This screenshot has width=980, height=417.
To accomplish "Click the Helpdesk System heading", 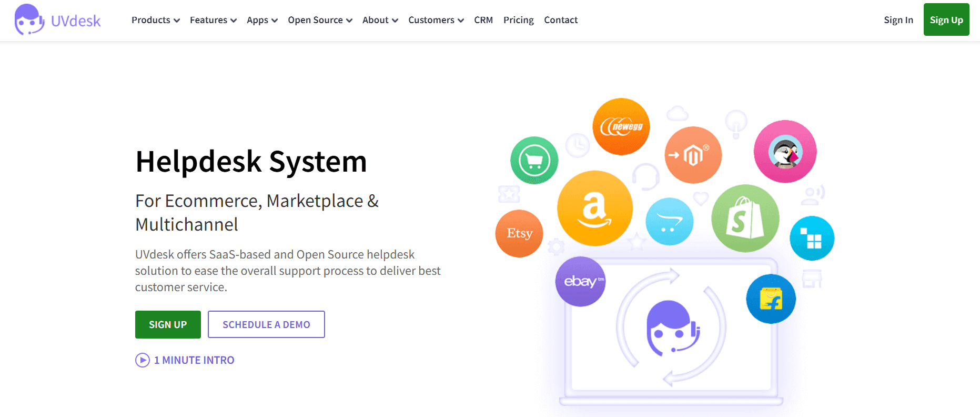I will pyautogui.click(x=251, y=162).
